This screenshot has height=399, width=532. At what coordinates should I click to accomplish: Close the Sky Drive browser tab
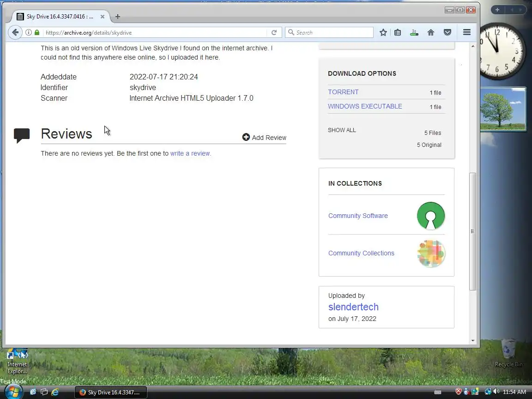(103, 16)
